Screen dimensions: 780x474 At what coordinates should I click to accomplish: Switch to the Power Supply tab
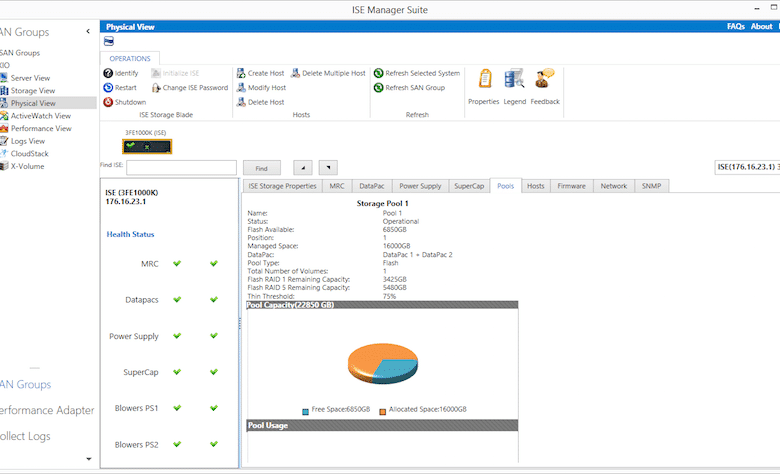tap(420, 186)
